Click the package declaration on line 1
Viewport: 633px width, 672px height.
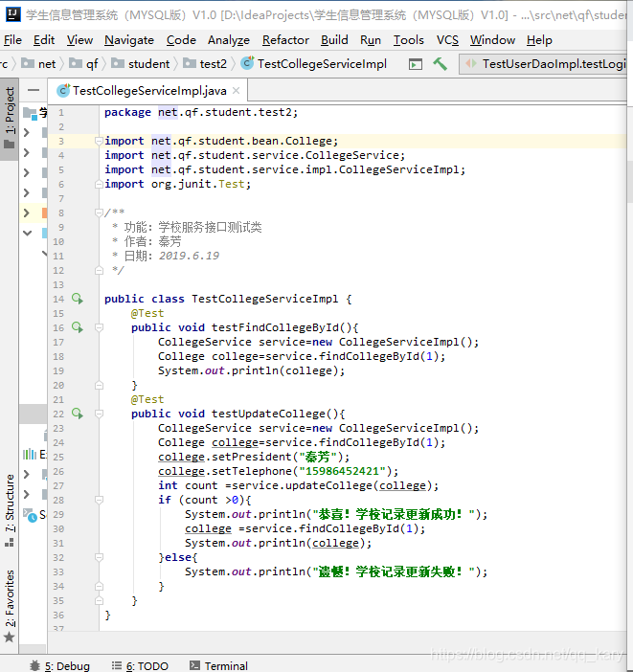[x=201, y=112]
